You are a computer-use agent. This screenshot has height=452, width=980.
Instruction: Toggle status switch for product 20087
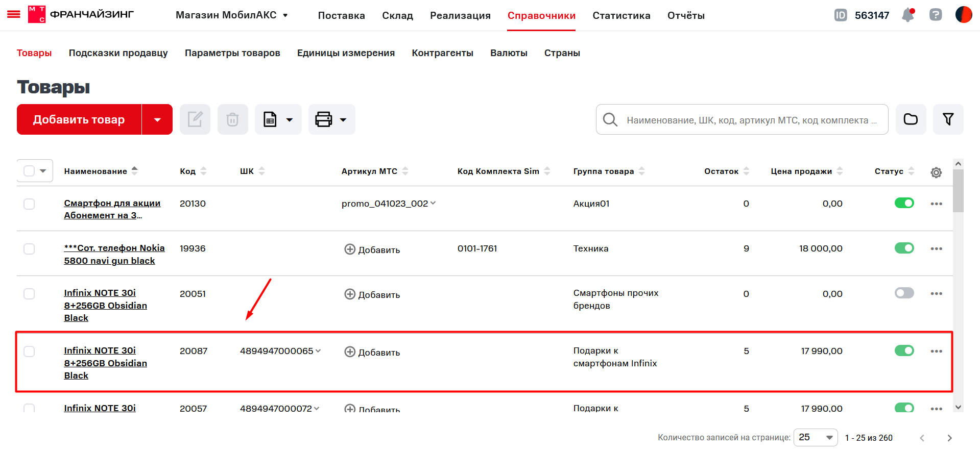point(904,350)
